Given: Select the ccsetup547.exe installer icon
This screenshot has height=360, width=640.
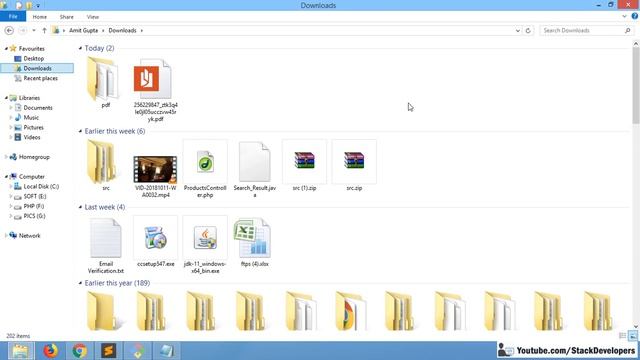Looking at the screenshot, I should [155, 238].
